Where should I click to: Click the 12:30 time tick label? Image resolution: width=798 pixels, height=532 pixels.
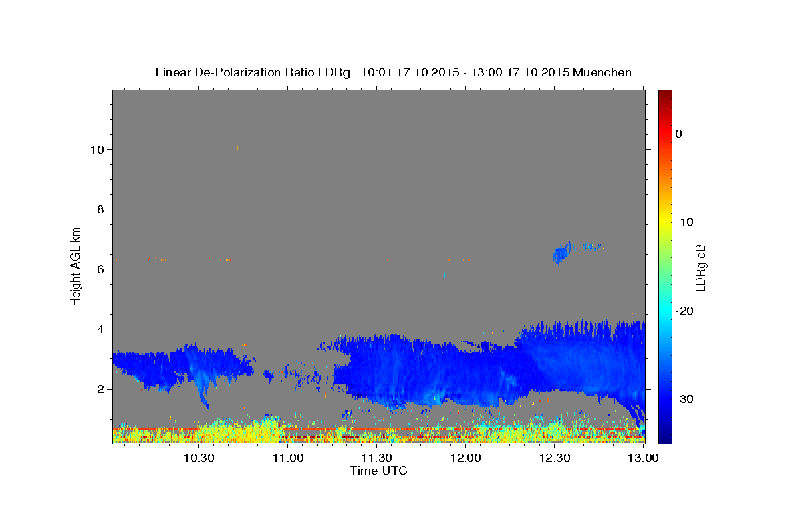555,458
